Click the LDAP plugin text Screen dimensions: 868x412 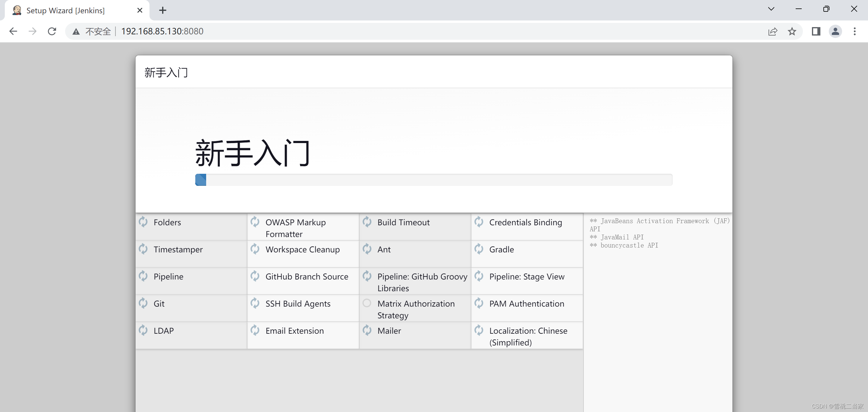[163, 331]
